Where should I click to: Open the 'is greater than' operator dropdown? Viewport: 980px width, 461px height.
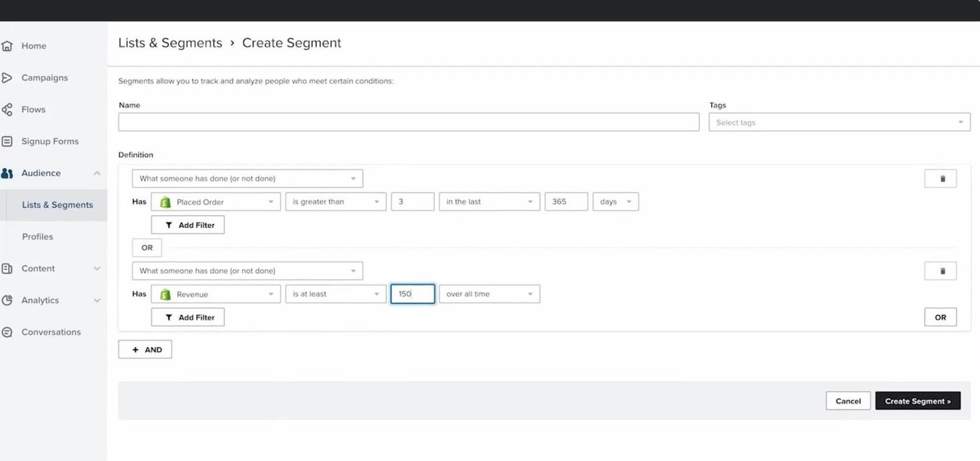pyautogui.click(x=335, y=201)
